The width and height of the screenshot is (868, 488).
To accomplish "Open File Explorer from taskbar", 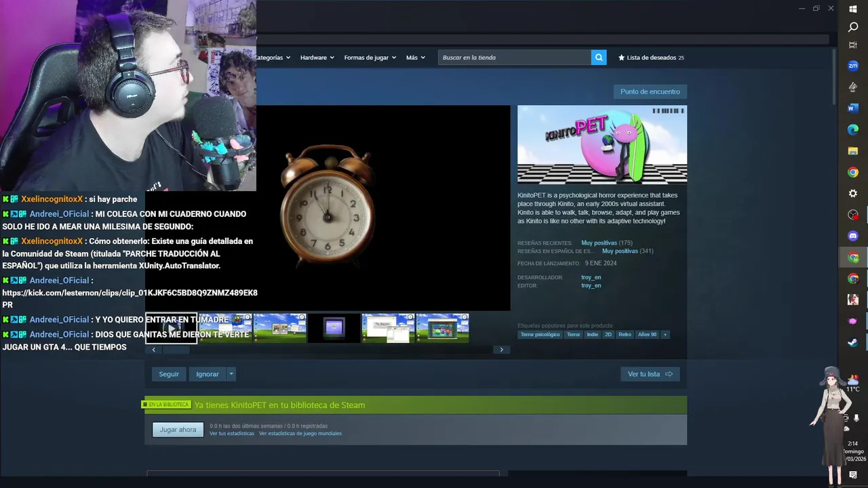I will pyautogui.click(x=853, y=150).
